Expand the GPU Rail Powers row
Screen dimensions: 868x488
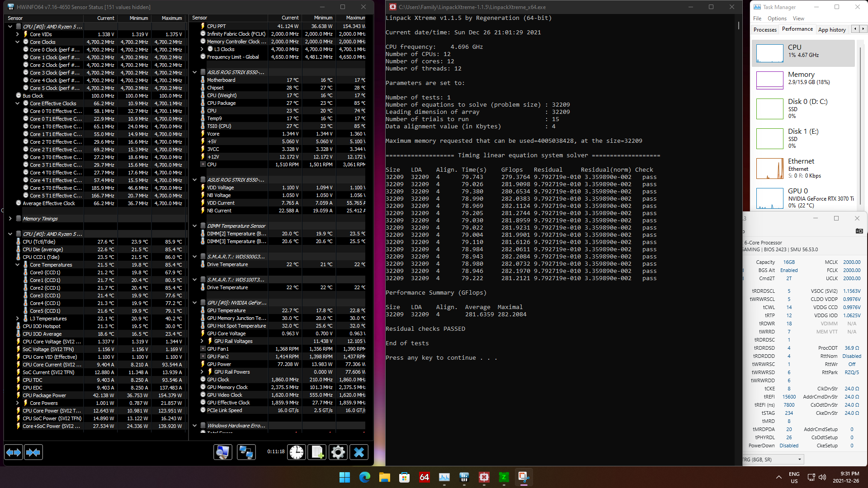click(202, 372)
